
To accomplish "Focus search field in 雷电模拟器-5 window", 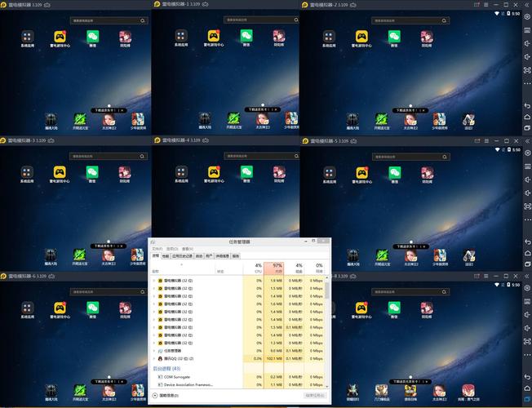I will coord(411,157).
